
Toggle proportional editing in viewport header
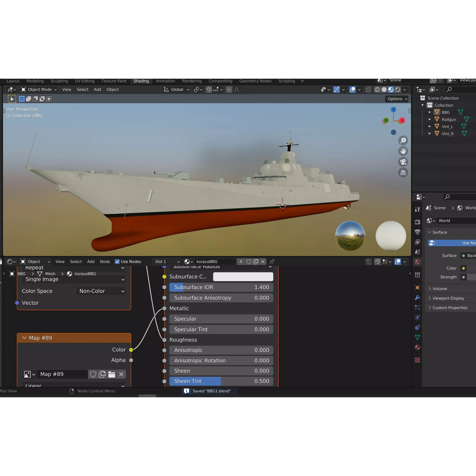[x=229, y=90]
